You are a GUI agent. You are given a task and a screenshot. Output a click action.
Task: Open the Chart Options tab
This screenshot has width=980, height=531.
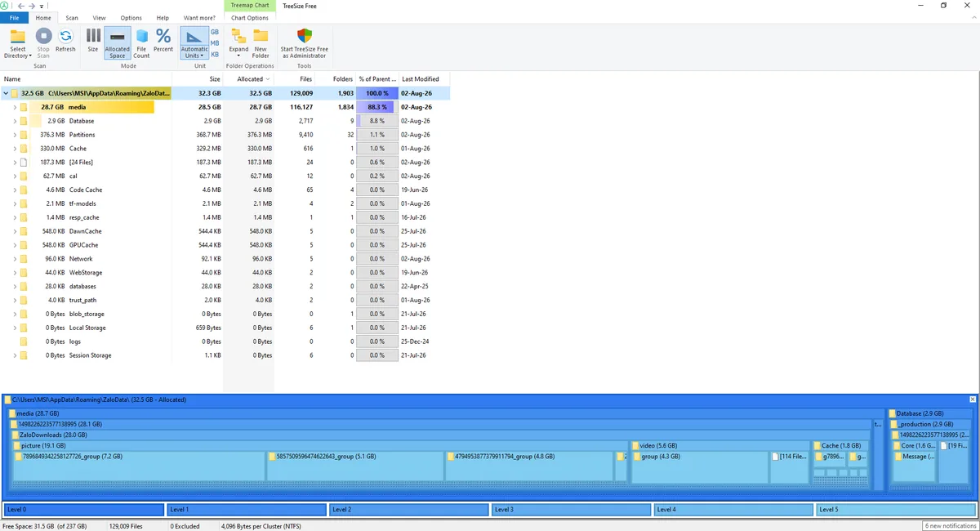250,17
